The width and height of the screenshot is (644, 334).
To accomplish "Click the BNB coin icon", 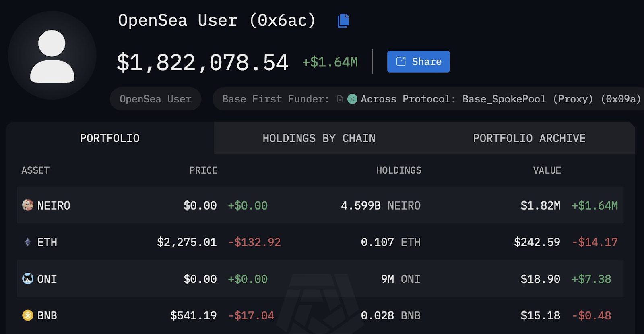I will click(x=28, y=315).
